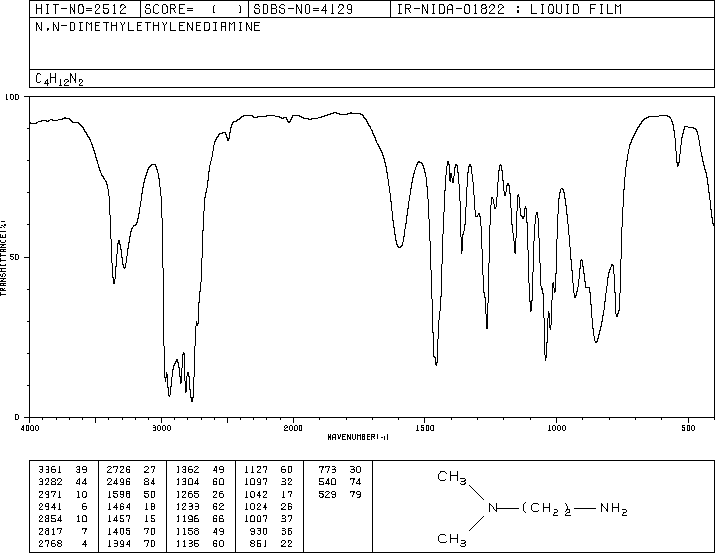Screen dimensions: 715x553
Task: Click the NH2 group in structure diagram
Action: tap(614, 508)
